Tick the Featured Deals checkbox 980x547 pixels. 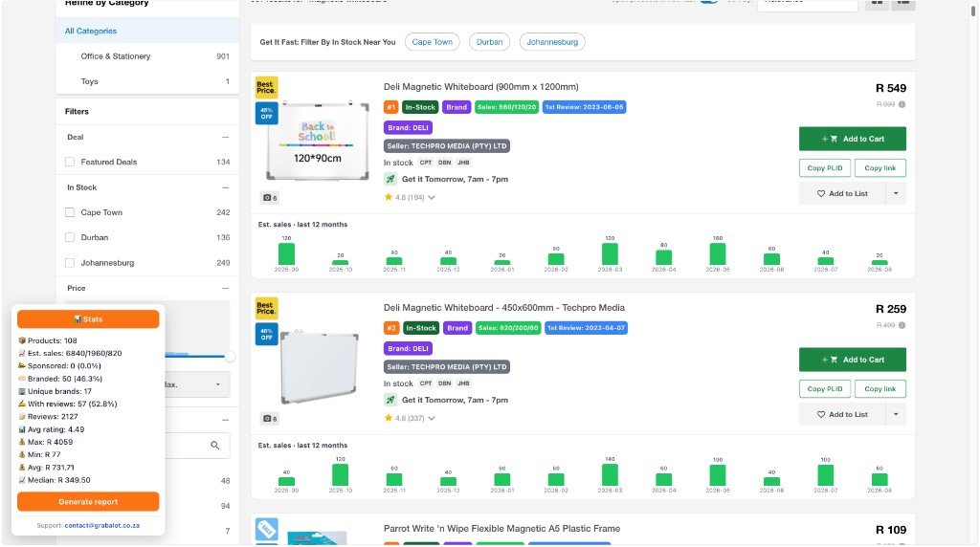pyautogui.click(x=70, y=163)
